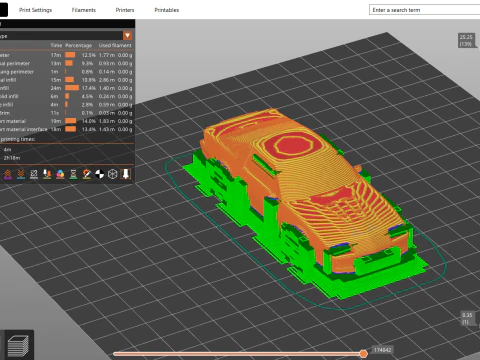This screenshot has height=360, width=480.
Task: Click the 'printing times:' heading text
Action: (17, 139)
